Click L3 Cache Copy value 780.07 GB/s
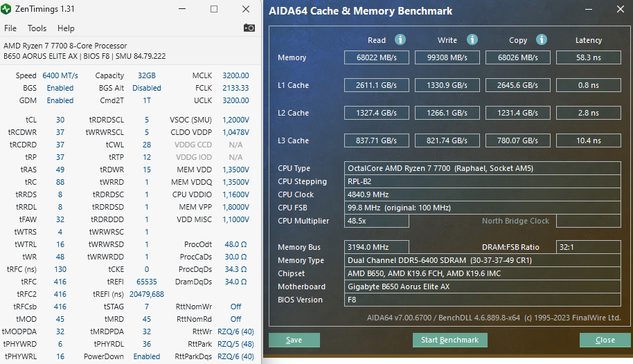This screenshot has width=633, height=364. pyautogui.click(x=518, y=140)
